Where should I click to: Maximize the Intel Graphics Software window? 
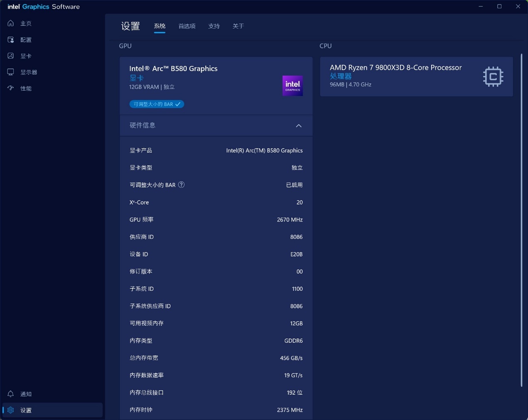pos(499,7)
